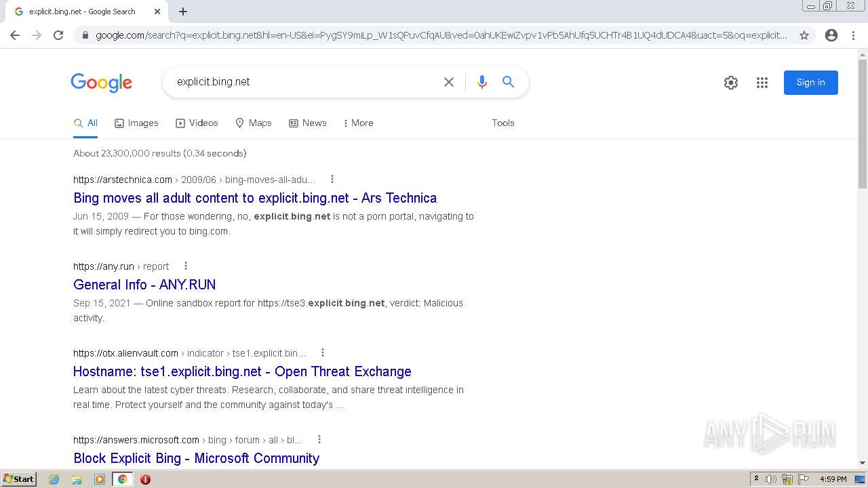The image size is (868, 488).
Task: Open the red security taskbar icon
Action: click(x=145, y=479)
